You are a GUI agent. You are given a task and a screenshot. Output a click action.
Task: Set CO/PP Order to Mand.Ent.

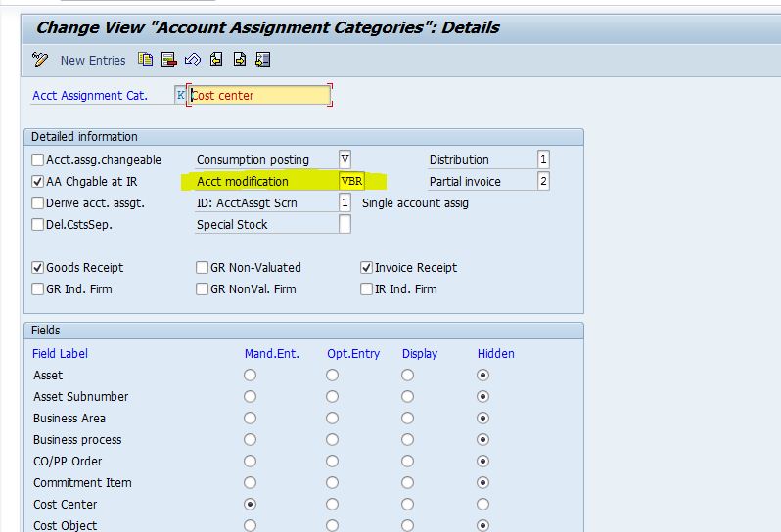(250, 461)
